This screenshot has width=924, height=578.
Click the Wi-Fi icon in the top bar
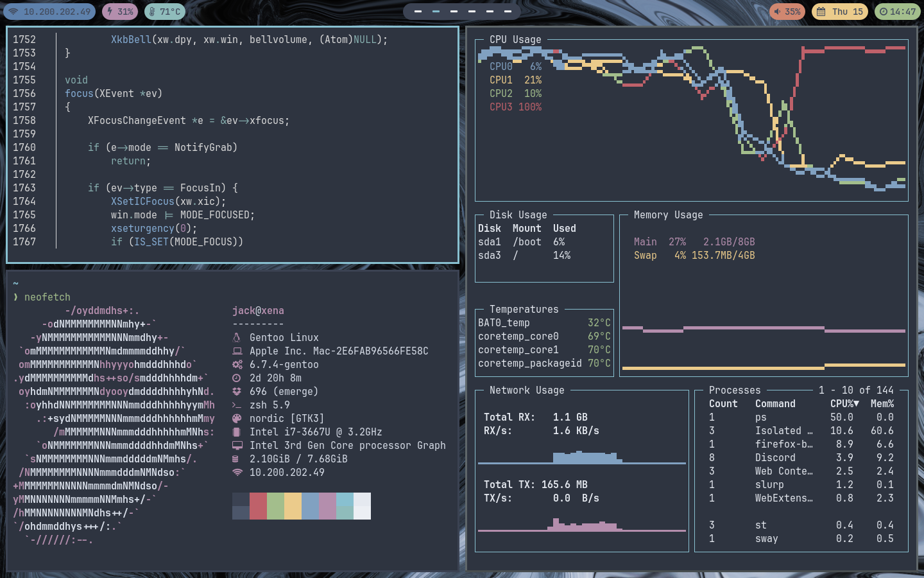click(13, 12)
